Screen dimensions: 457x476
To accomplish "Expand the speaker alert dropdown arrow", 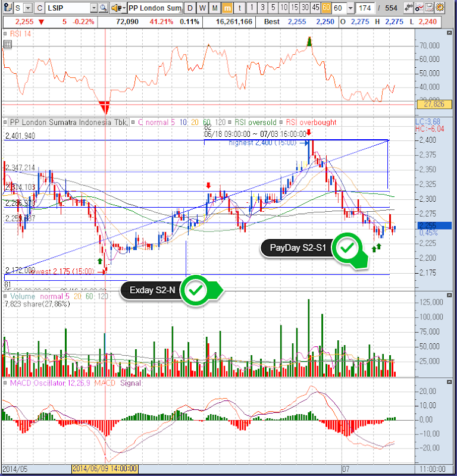I will pos(124,8).
